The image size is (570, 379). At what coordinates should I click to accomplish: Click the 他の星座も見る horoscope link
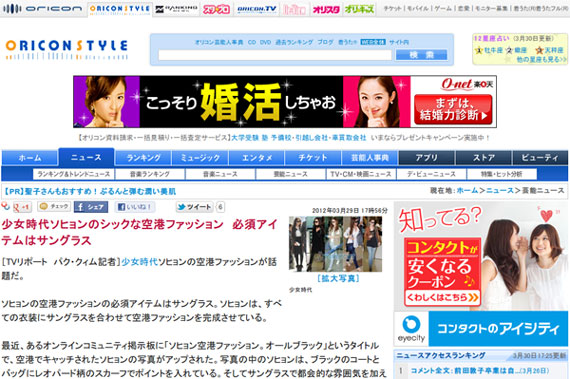541,59
